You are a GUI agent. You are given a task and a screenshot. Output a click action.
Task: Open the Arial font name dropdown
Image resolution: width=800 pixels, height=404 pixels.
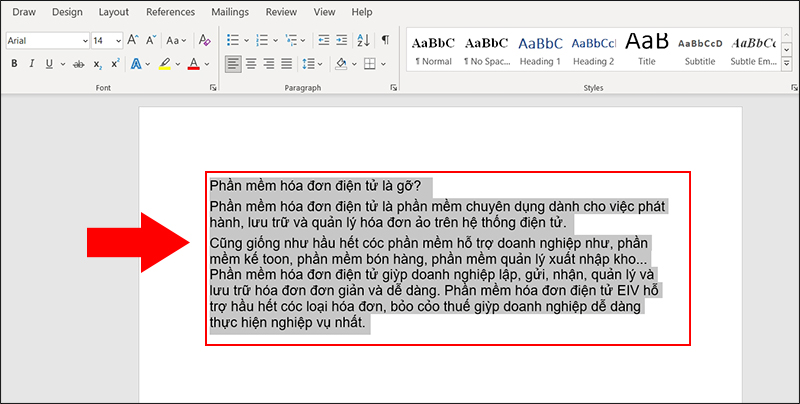click(83, 41)
